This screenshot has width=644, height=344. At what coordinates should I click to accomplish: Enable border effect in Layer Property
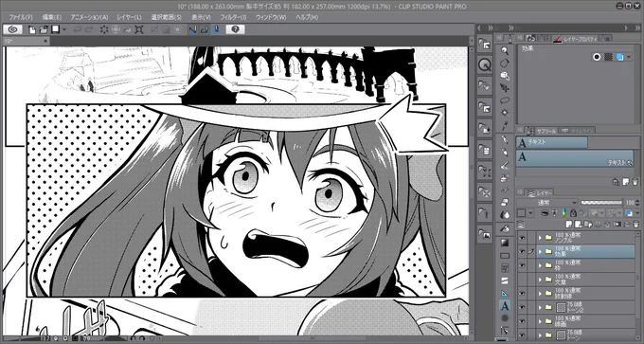(597, 57)
